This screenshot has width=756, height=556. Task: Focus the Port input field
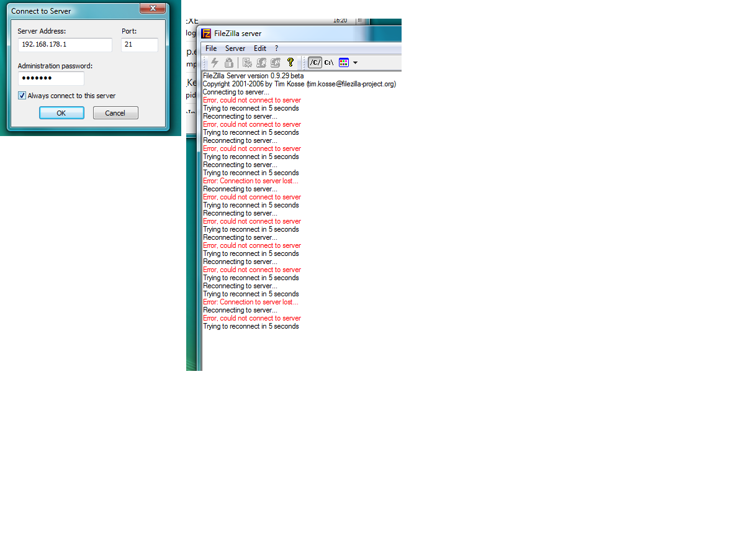[x=140, y=45]
